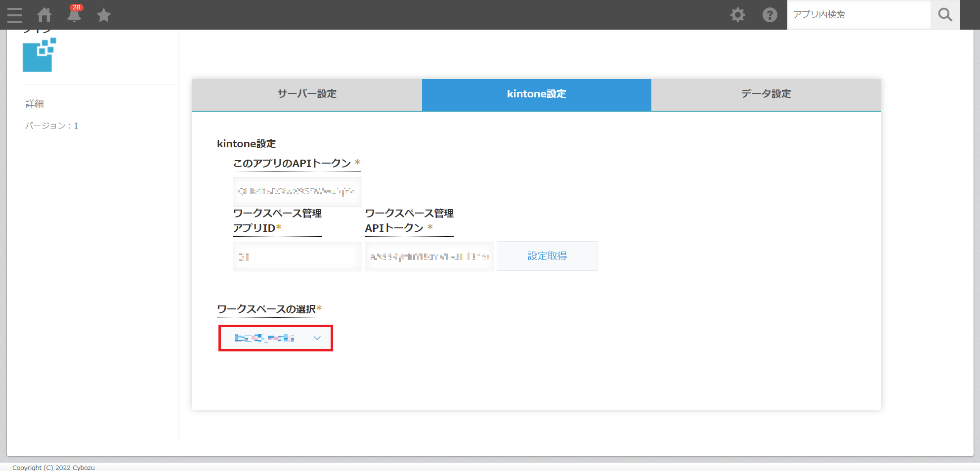Screen dimensions: 980x471
Task: Click the ワークスペース管理 アプリID input field
Action: [x=297, y=257]
